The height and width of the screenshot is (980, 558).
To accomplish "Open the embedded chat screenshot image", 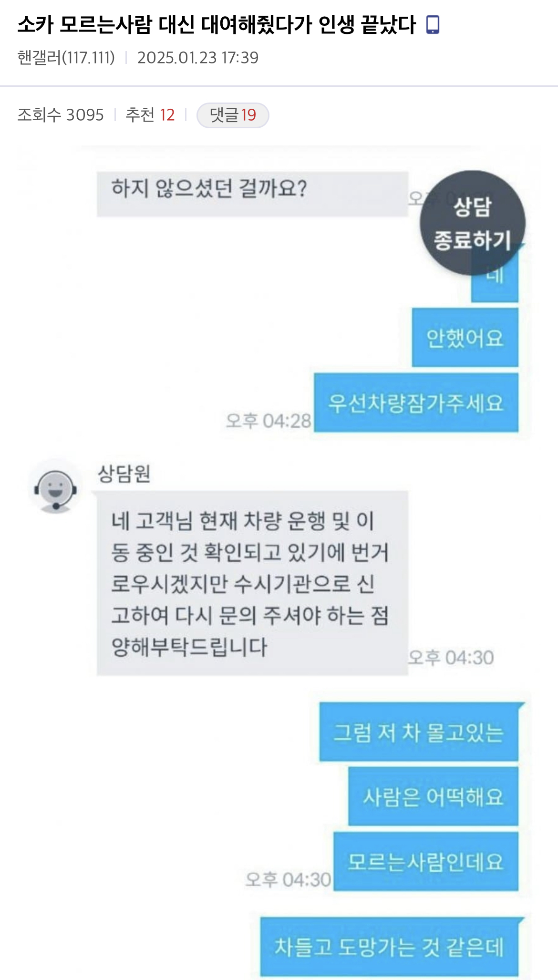I will pos(279,563).
